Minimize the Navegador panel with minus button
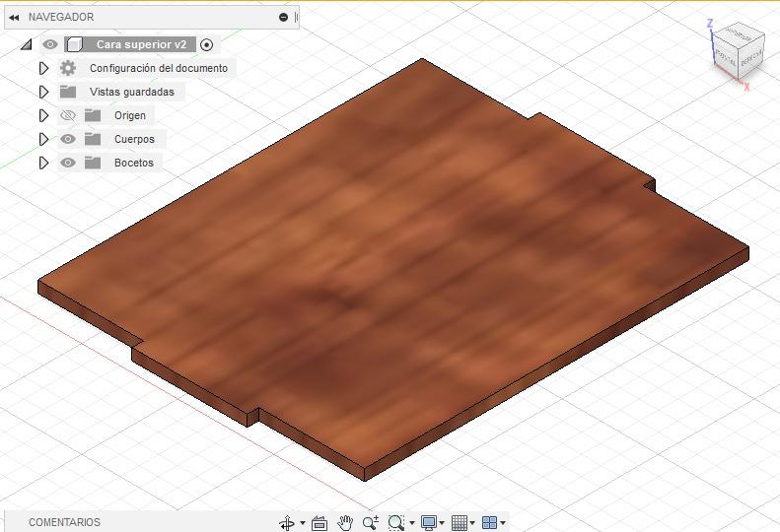The height and width of the screenshot is (532, 780). click(284, 18)
